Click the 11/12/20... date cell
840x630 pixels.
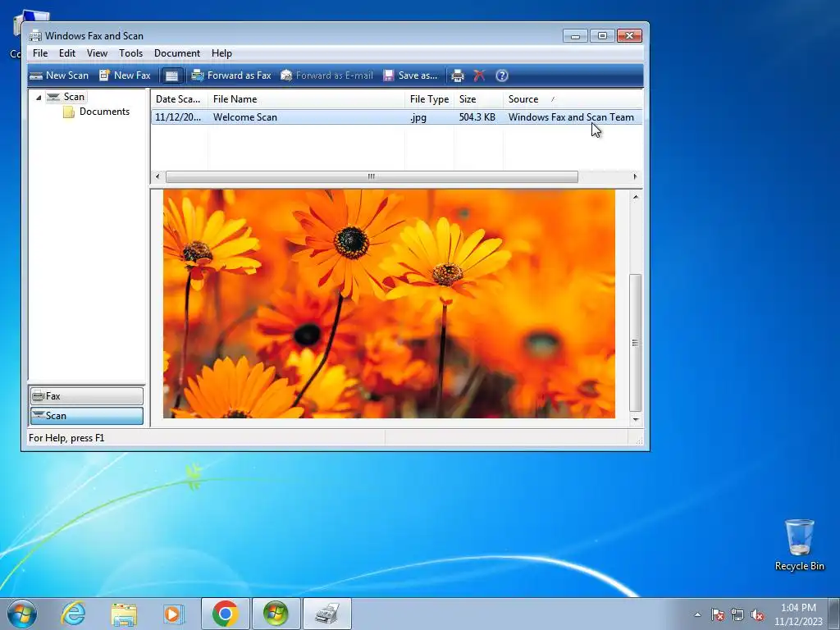[x=178, y=117]
